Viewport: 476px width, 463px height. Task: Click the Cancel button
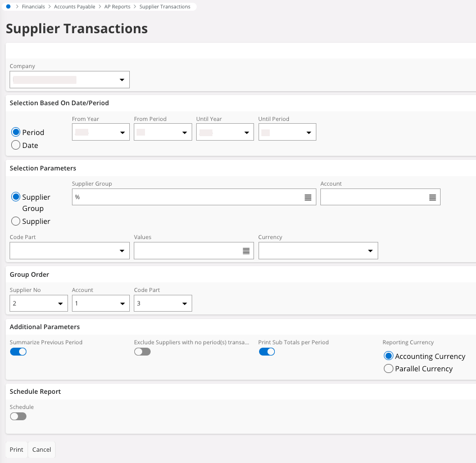[x=42, y=449]
